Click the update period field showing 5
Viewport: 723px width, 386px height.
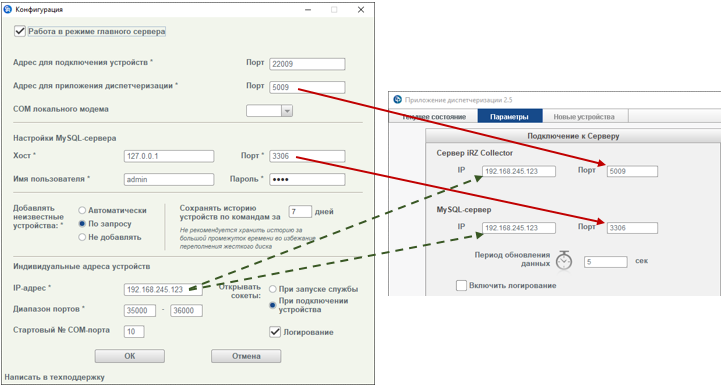coord(605,262)
